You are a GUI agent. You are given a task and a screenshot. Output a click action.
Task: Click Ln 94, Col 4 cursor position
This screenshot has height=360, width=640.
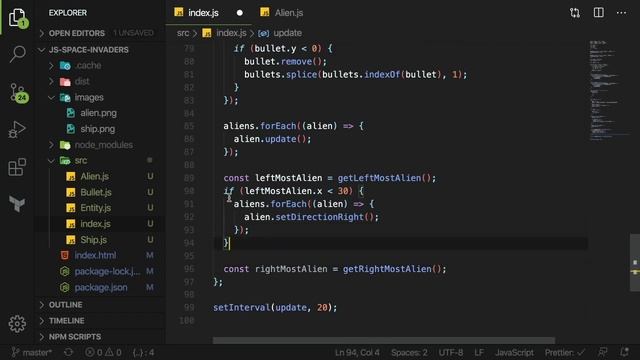pos(357,352)
